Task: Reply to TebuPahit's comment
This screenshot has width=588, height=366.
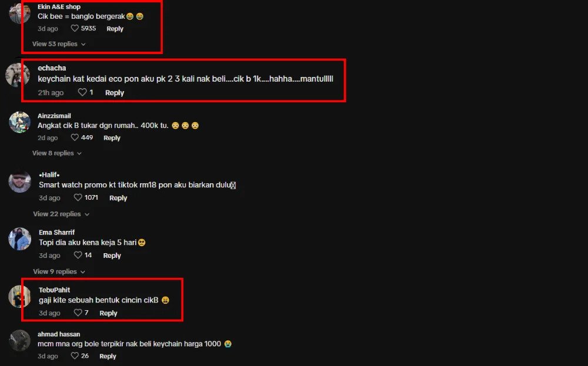Action: click(108, 313)
